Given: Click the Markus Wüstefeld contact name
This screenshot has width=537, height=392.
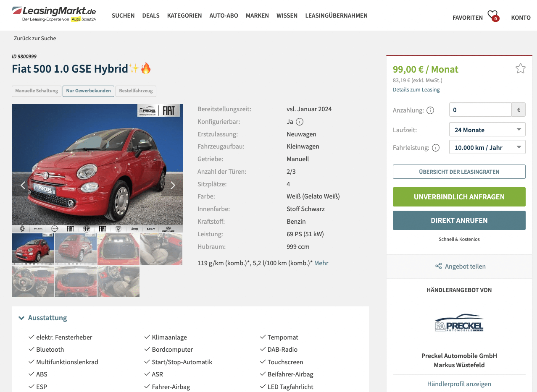Looking at the screenshot, I should tap(459, 365).
